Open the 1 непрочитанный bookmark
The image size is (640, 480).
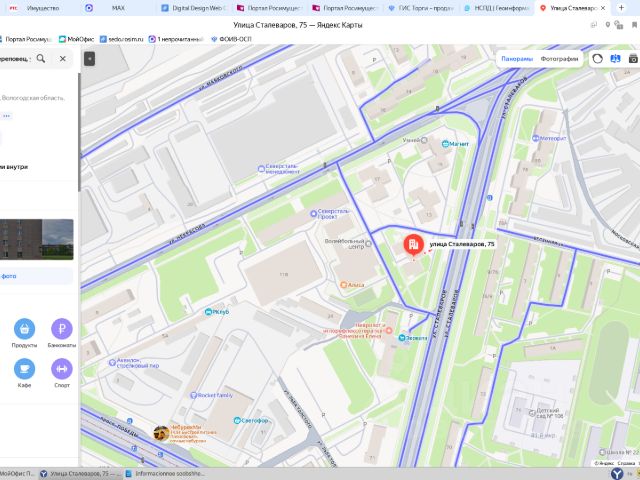[x=176, y=39]
